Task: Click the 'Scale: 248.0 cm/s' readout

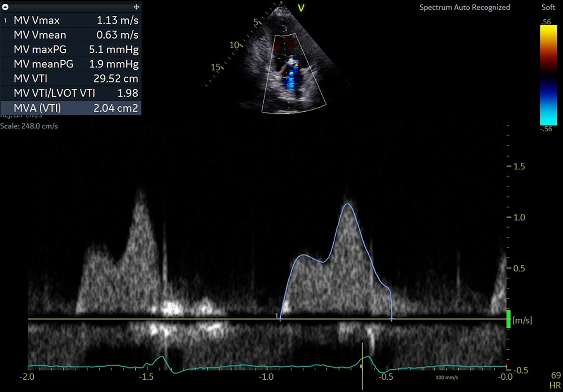Action: 29,126
